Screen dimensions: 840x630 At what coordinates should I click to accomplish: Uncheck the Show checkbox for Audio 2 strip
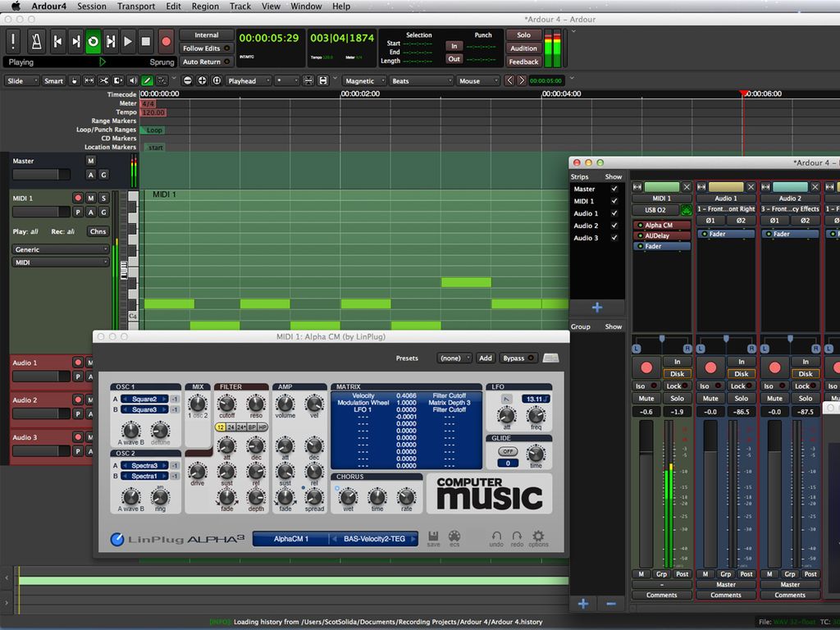click(x=613, y=226)
